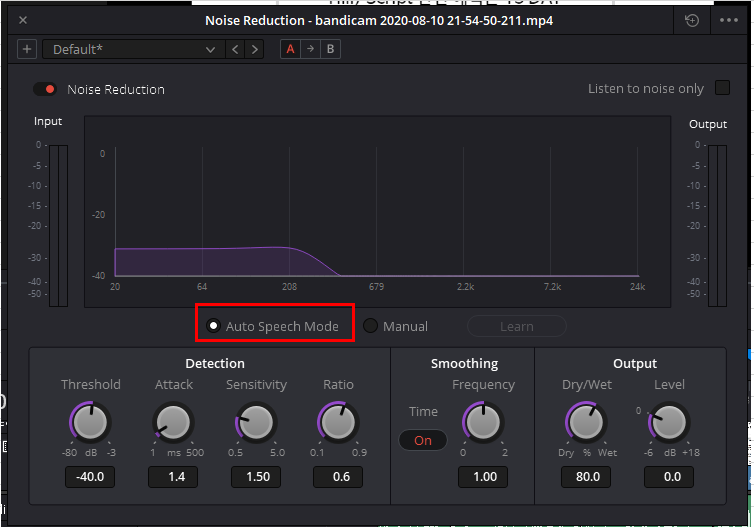
Task: Click the Dry/Wet knob
Action: [x=586, y=422]
